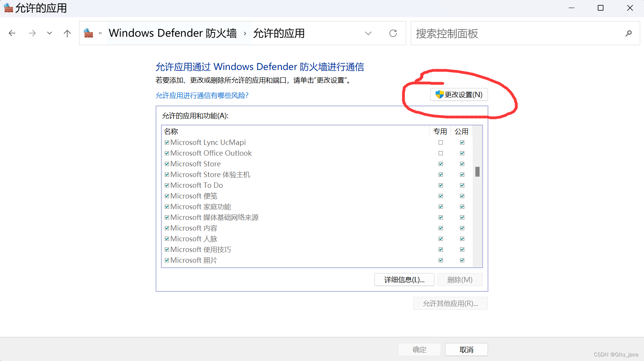Viewport: 644px width, 361px height.
Task: Close the 允许的应用 window
Action: point(630,8)
